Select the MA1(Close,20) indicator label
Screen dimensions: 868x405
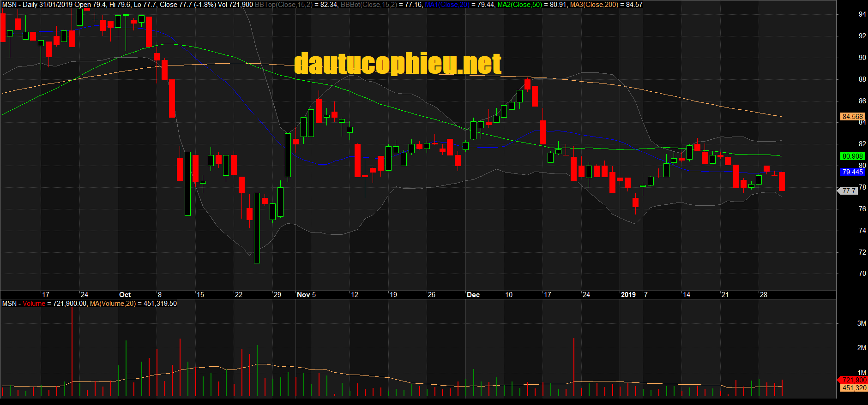(446, 5)
